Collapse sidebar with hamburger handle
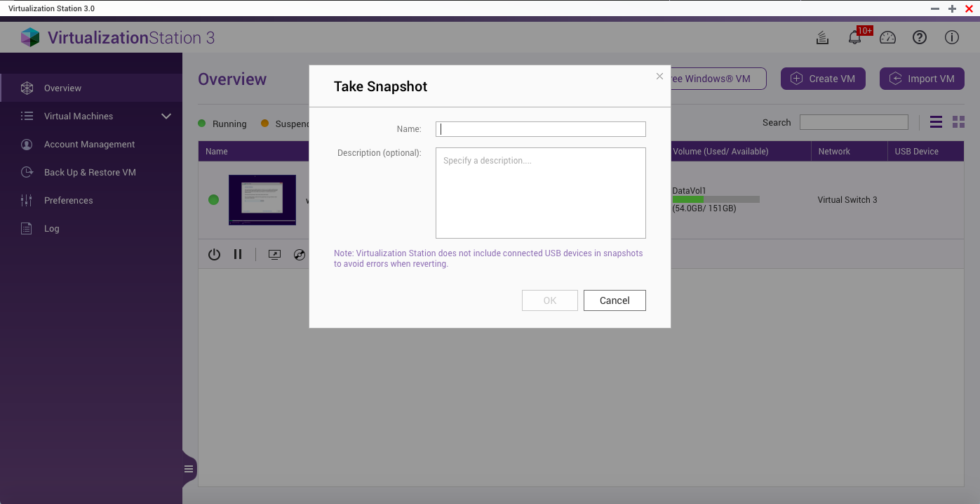This screenshot has width=980, height=504. [x=189, y=469]
